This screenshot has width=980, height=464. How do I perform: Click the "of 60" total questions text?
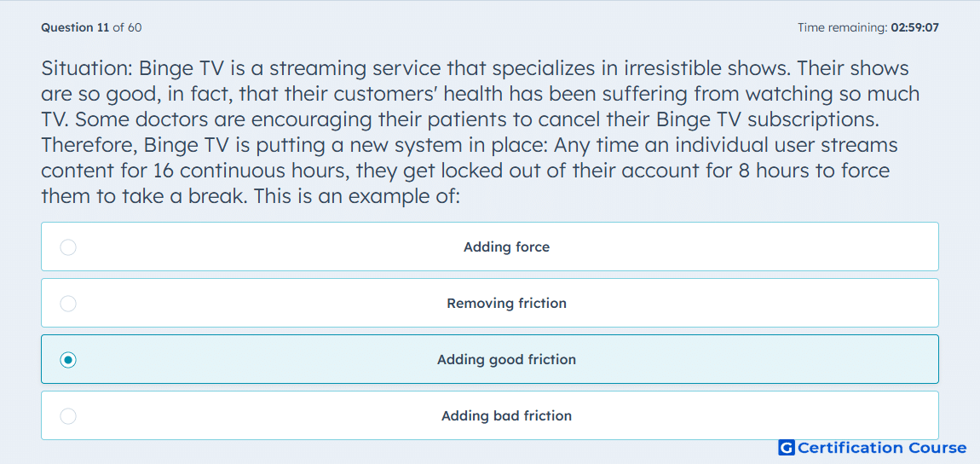pos(127,27)
